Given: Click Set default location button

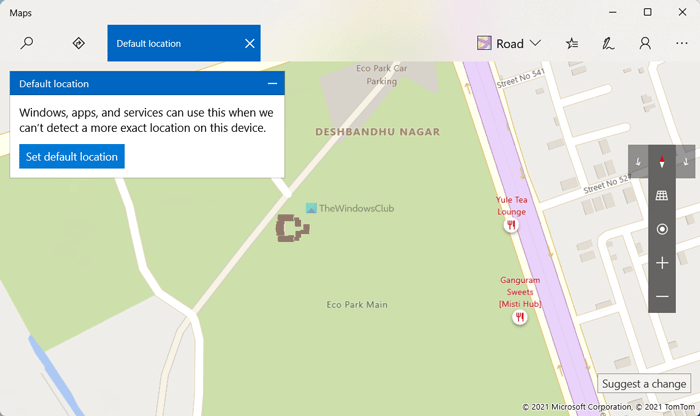Looking at the screenshot, I should click(72, 157).
